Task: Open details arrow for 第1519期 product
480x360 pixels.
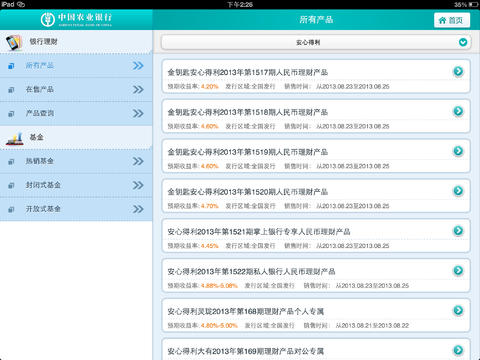Action: click(458, 151)
